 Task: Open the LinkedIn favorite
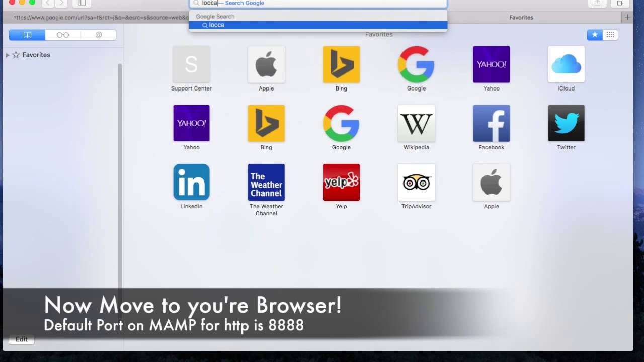tap(191, 182)
